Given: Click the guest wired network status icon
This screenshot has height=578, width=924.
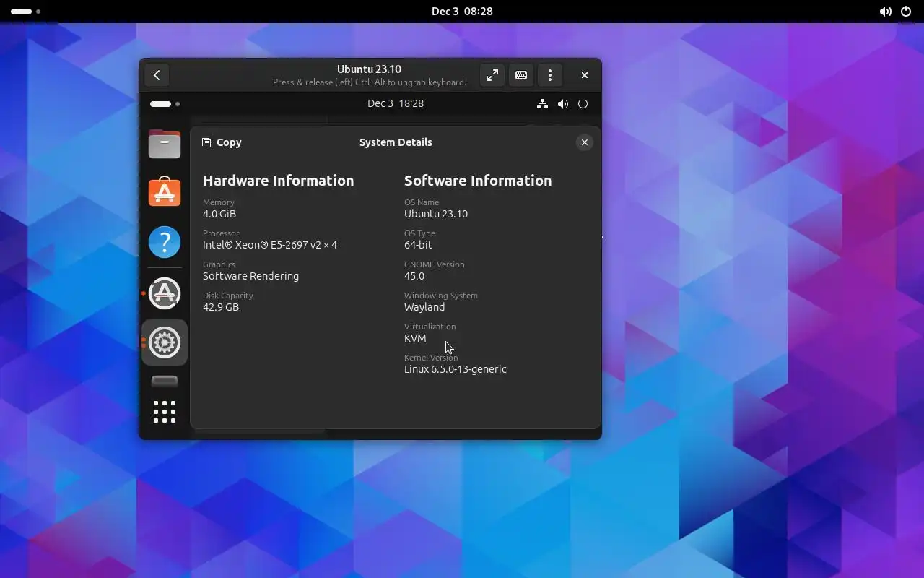Looking at the screenshot, I should 542,104.
